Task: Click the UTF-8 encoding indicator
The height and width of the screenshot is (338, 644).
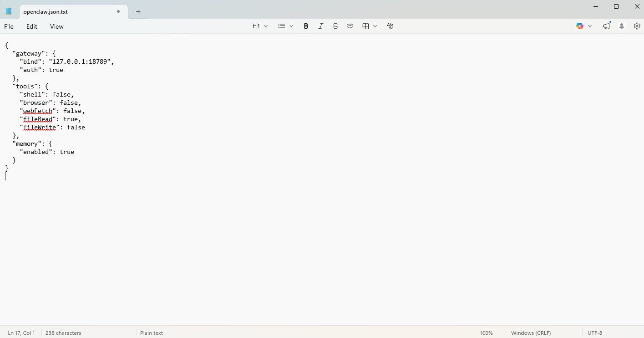Action: pyautogui.click(x=595, y=333)
